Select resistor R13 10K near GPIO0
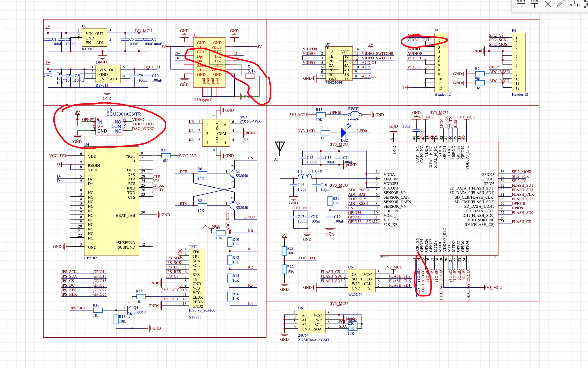 tap(320, 115)
